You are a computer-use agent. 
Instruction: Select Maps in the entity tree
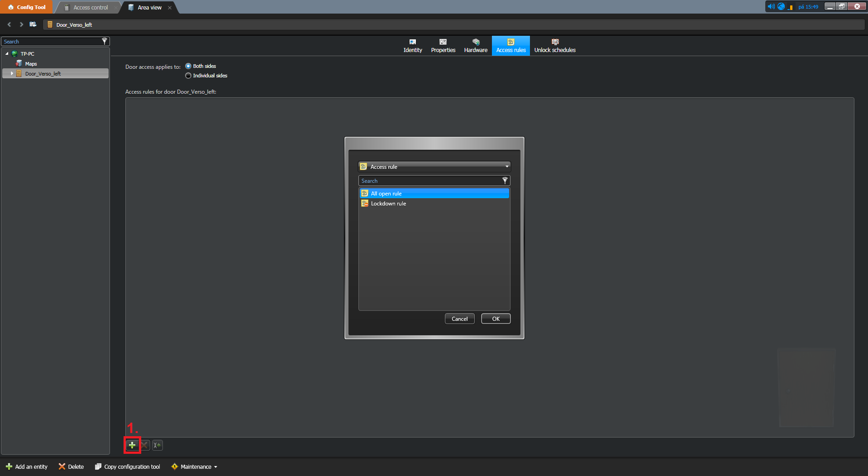tap(31, 64)
